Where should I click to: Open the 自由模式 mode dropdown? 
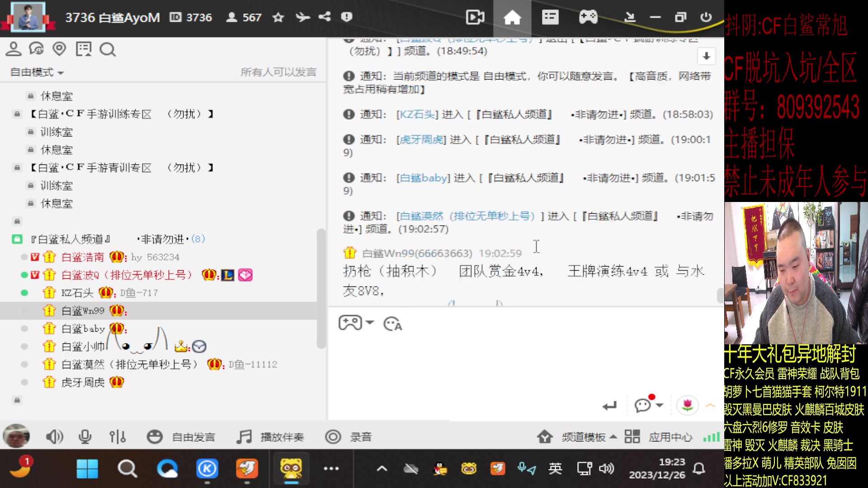pyautogui.click(x=36, y=72)
